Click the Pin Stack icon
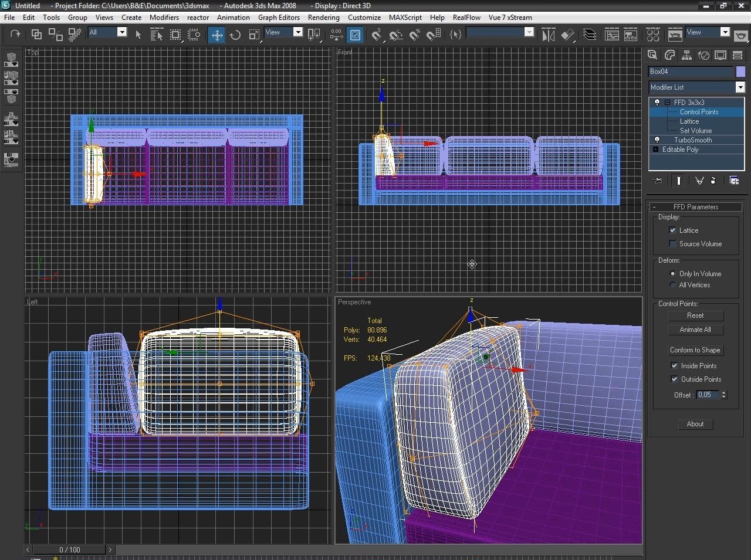 [658, 181]
